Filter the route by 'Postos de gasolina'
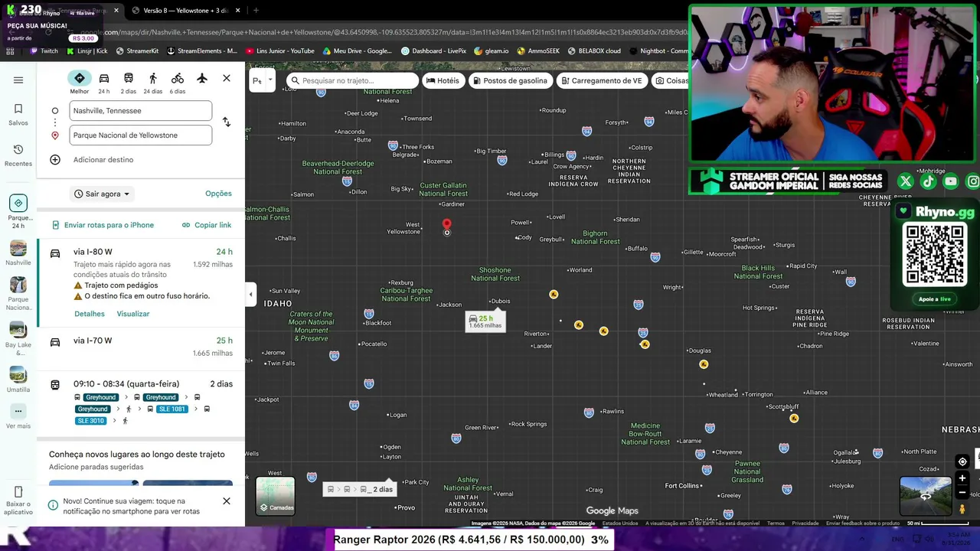 [x=510, y=80]
